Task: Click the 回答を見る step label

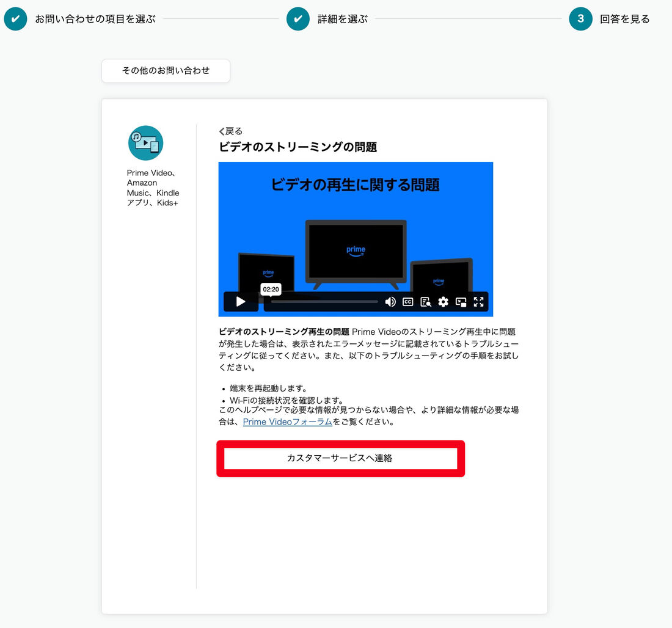Action: [625, 19]
